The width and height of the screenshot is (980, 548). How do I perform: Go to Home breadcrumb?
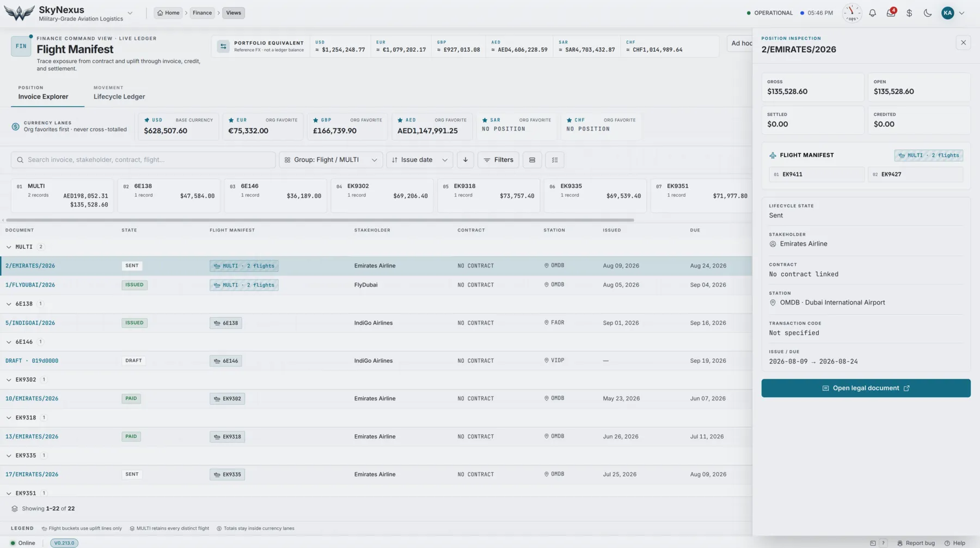click(x=168, y=13)
